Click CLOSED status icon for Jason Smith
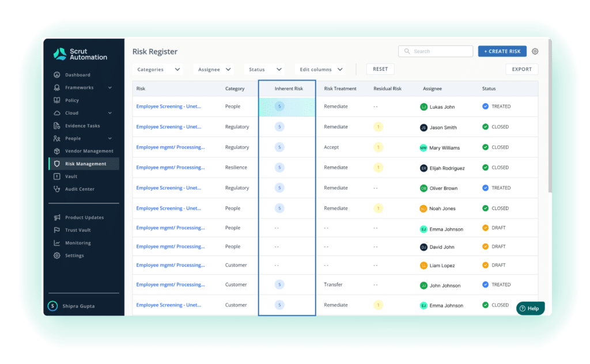The width and height of the screenshot is (590, 364). [x=485, y=127]
